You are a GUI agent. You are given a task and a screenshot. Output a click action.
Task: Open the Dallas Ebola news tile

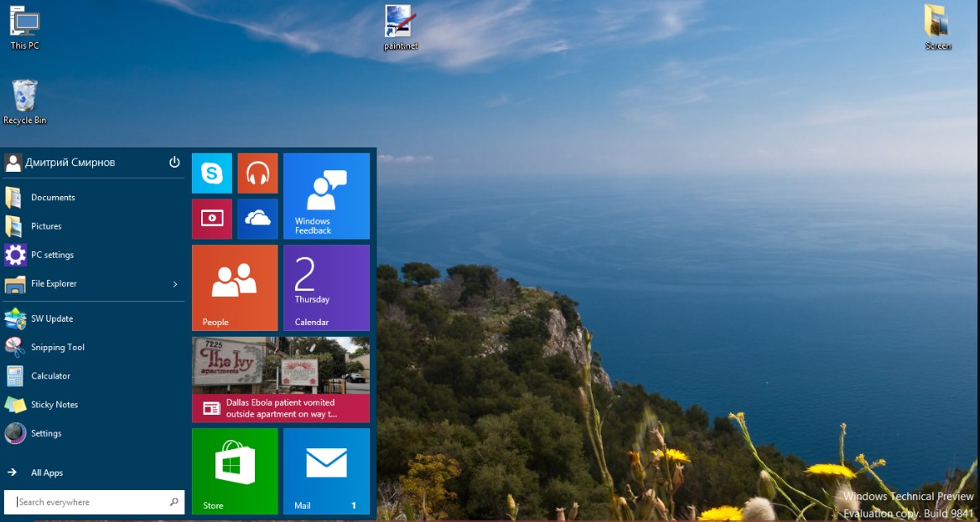(x=280, y=380)
